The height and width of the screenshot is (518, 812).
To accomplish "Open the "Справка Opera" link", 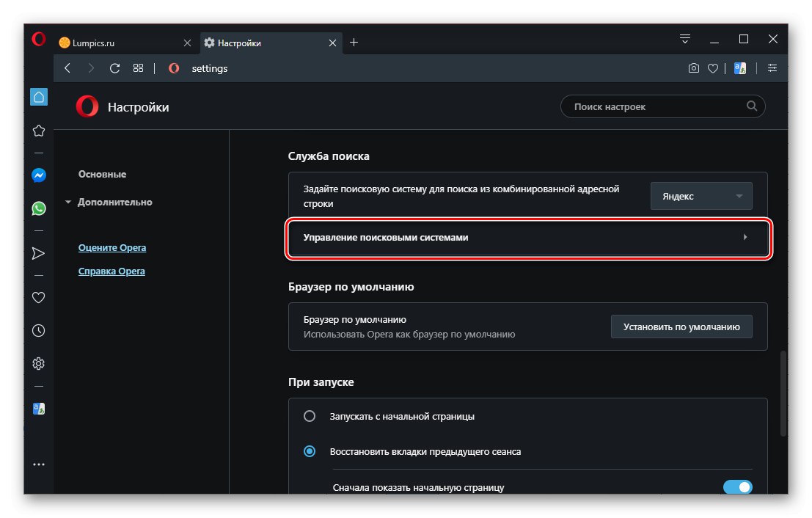I will tap(111, 271).
